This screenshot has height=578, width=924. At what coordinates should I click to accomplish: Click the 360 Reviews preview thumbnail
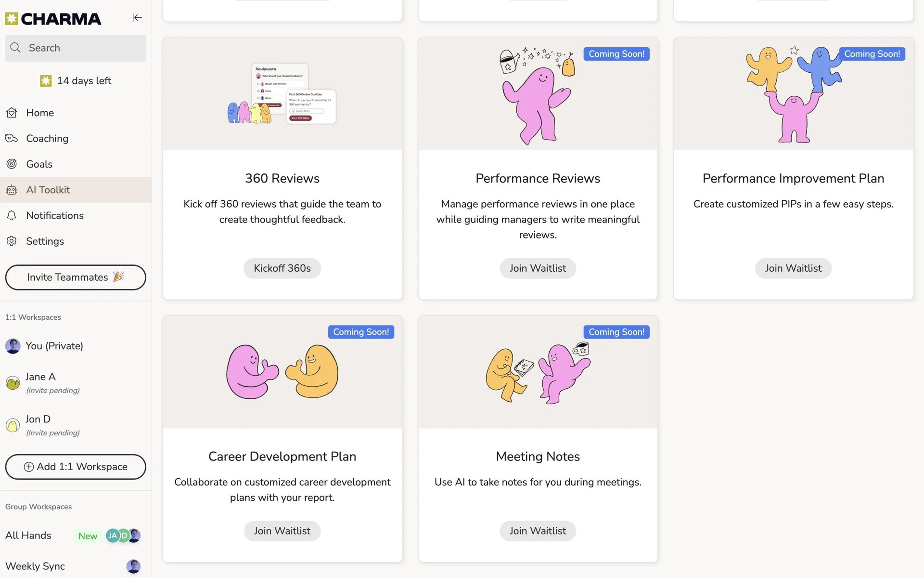(x=282, y=94)
